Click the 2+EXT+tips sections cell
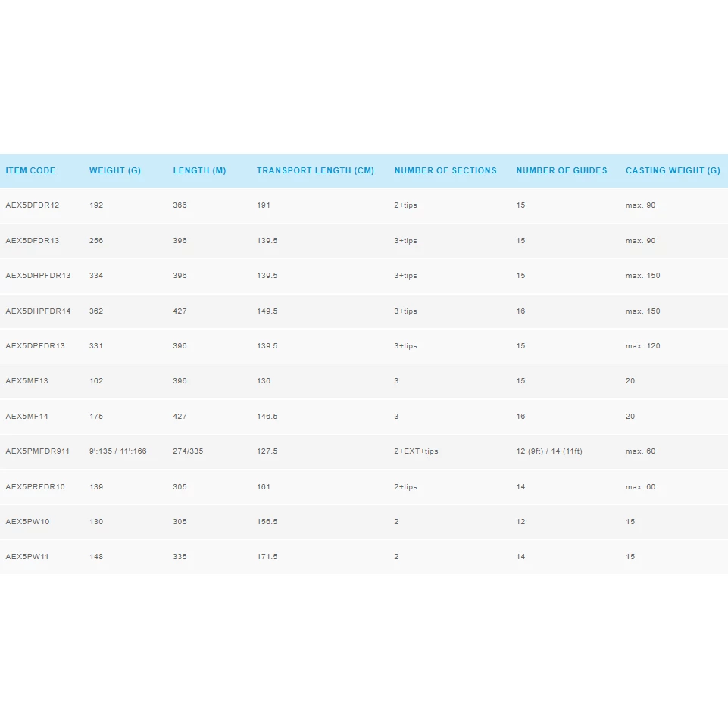 click(x=416, y=451)
